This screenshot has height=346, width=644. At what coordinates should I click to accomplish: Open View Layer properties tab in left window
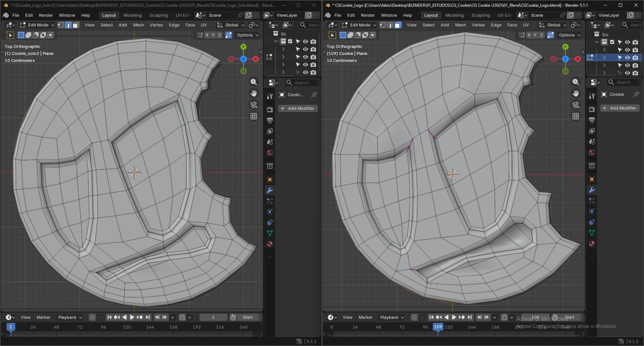click(x=270, y=131)
